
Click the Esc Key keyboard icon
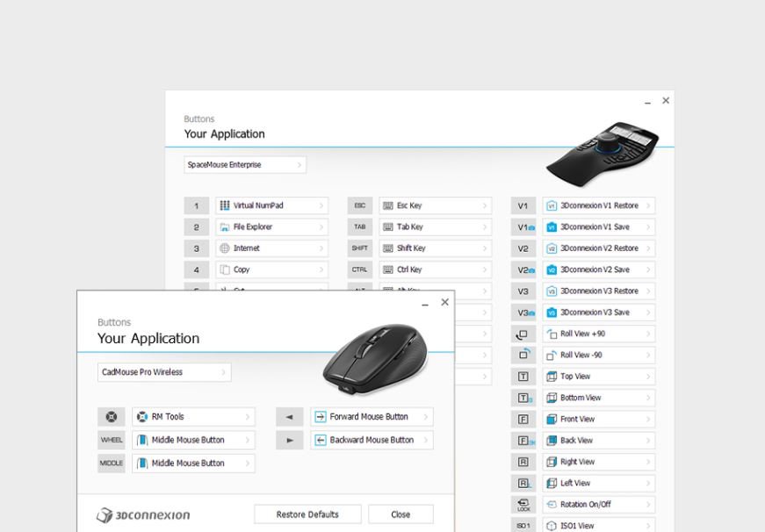tap(388, 205)
